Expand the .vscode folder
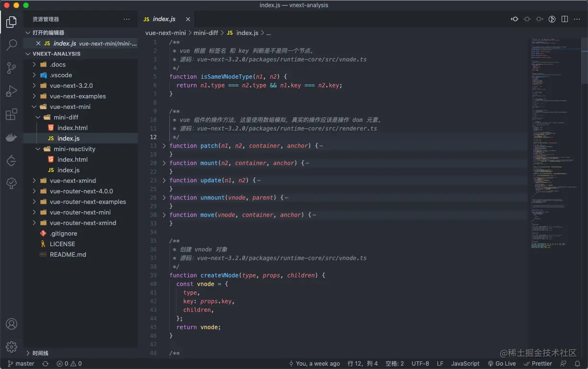 pos(81,75)
